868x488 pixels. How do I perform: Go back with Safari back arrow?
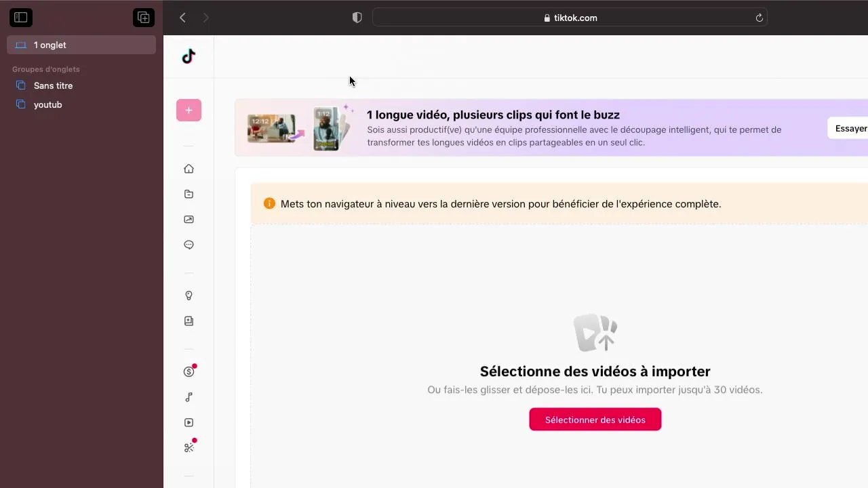click(182, 18)
